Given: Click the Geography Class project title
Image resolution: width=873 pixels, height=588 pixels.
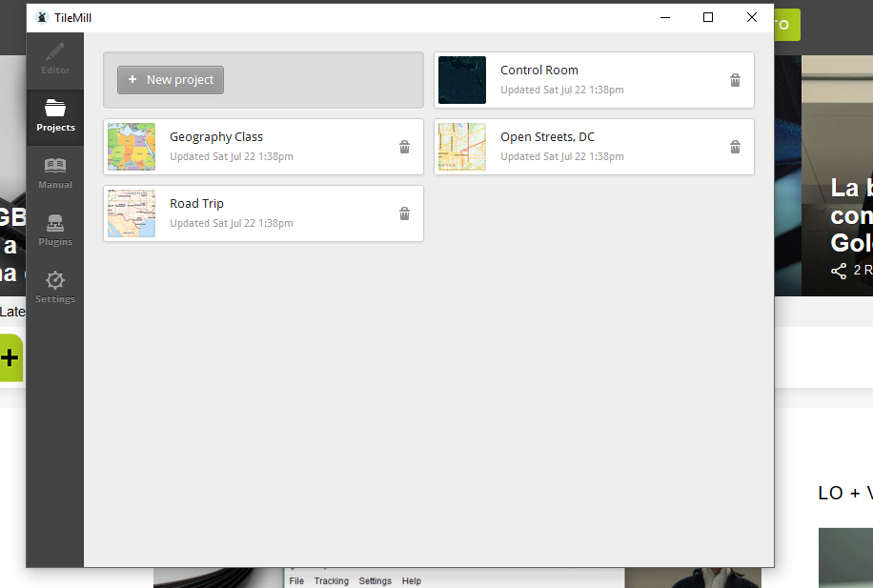Looking at the screenshot, I should tap(216, 137).
